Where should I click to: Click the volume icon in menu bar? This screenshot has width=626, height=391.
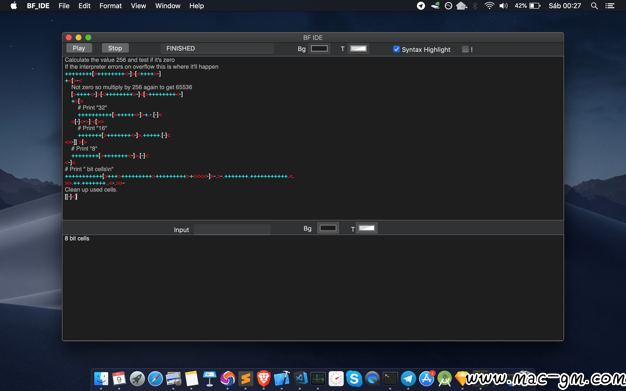click(x=503, y=6)
